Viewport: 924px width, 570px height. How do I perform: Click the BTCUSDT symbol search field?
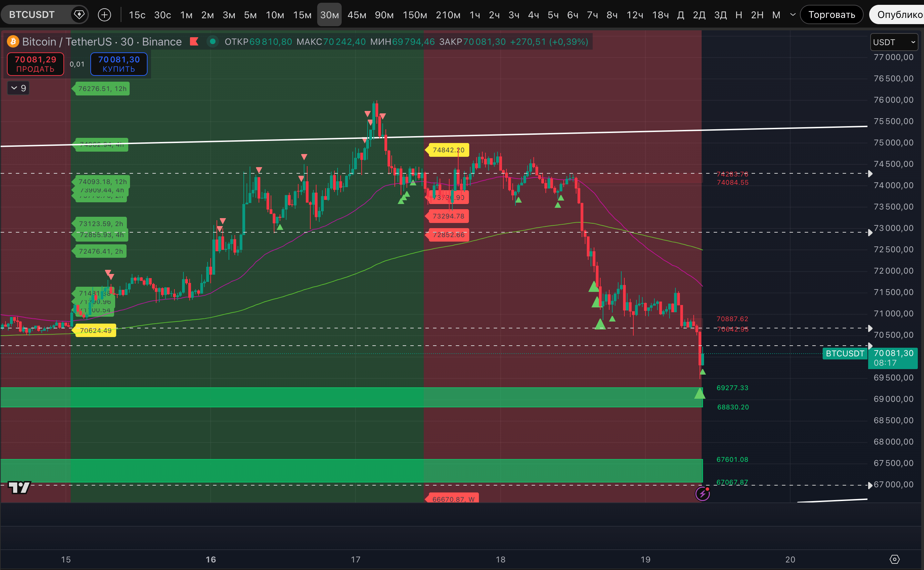32,15
